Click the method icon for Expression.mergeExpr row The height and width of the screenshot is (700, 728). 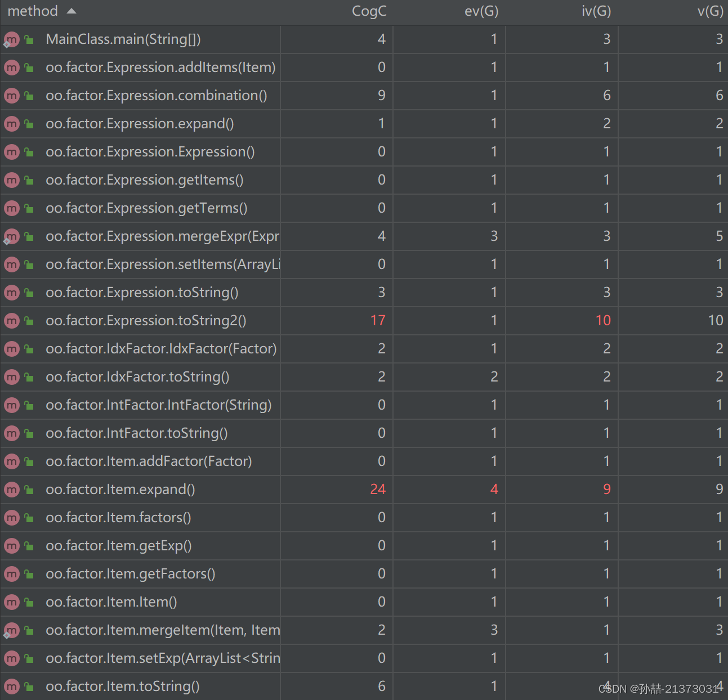[x=11, y=236]
